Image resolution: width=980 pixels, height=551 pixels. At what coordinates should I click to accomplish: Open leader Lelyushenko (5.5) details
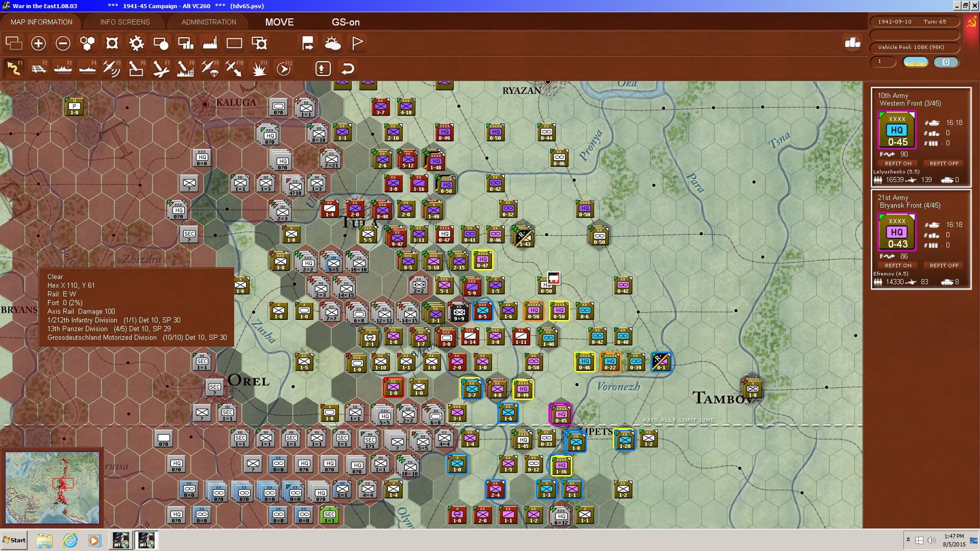pyautogui.click(x=896, y=171)
